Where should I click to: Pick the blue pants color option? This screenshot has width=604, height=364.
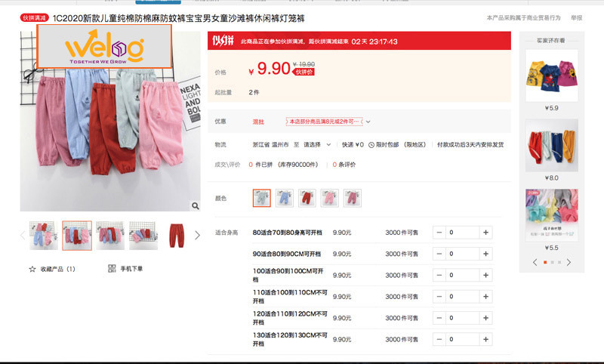click(284, 199)
